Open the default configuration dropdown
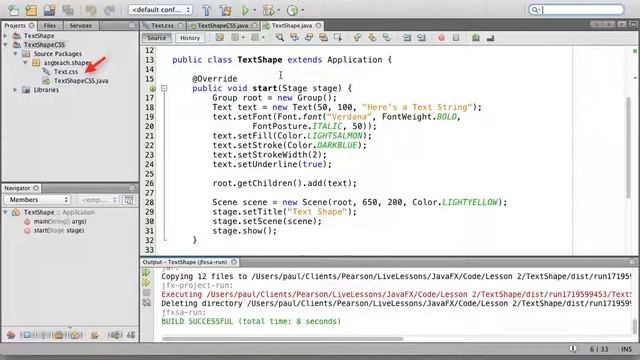The image size is (640, 360). tap(160, 9)
